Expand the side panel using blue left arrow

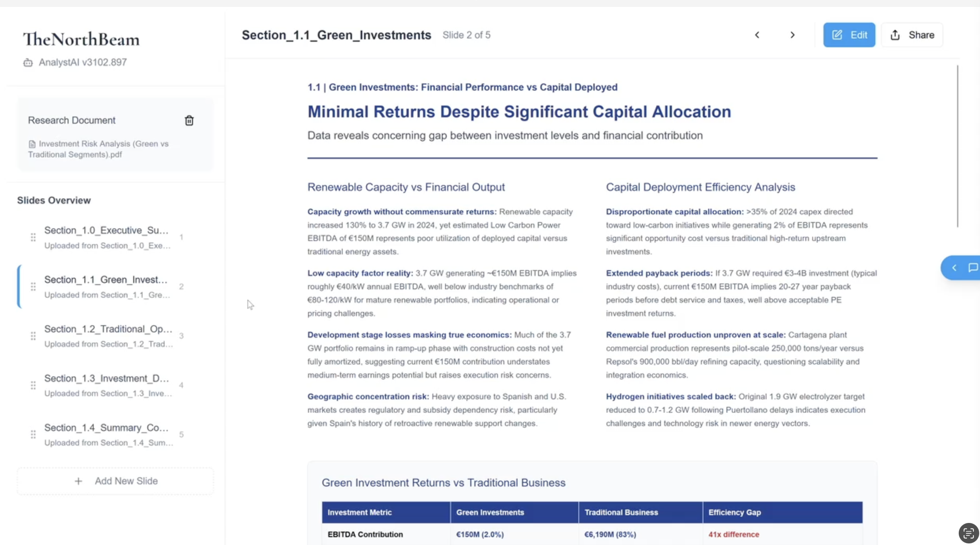click(x=954, y=268)
